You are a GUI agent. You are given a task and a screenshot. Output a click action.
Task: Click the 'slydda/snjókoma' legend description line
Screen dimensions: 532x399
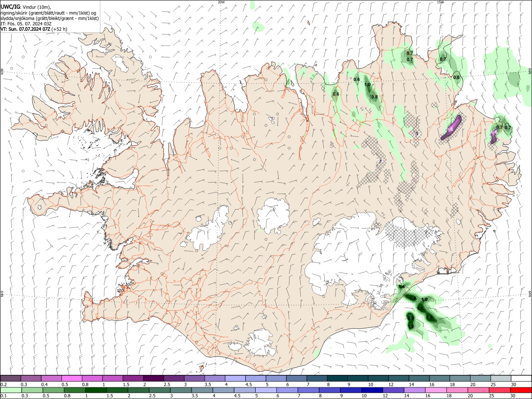pyautogui.click(x=49, y=18)
